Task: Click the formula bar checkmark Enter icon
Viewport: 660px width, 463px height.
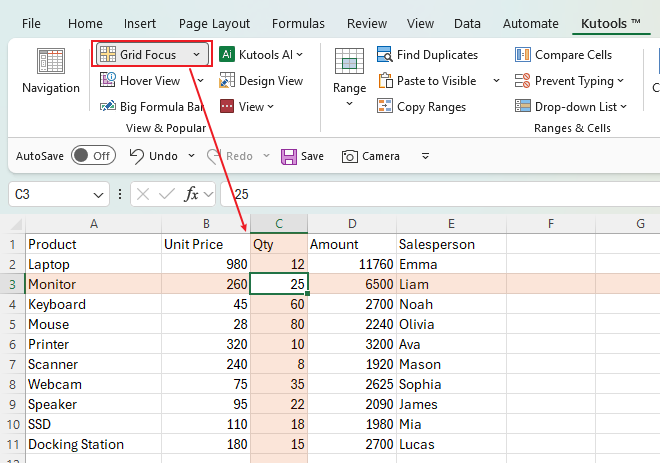Action: point(167,194)
